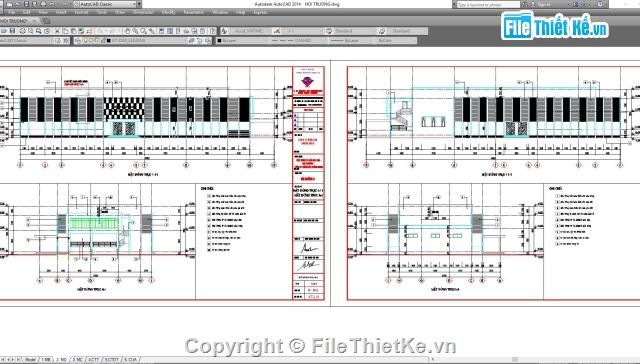
Task: Open the Tool Palettes icon
Action: point(178,31)
